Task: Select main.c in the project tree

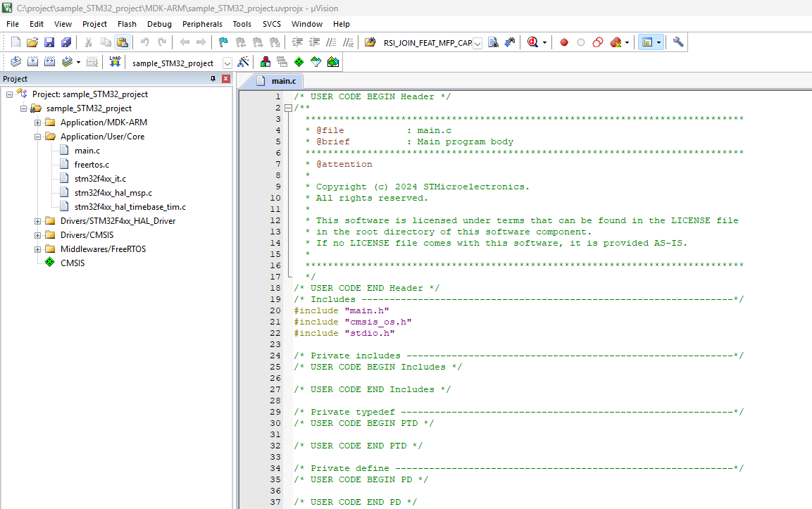Action: (x=87, y=151)
